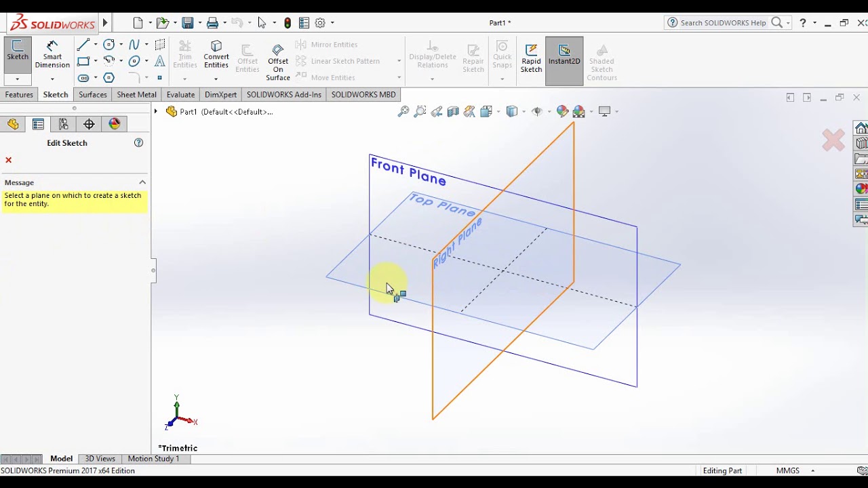
Task: Switch to the SOLIDWORKS Add-Ins tab
Action: tap(284, 95)
